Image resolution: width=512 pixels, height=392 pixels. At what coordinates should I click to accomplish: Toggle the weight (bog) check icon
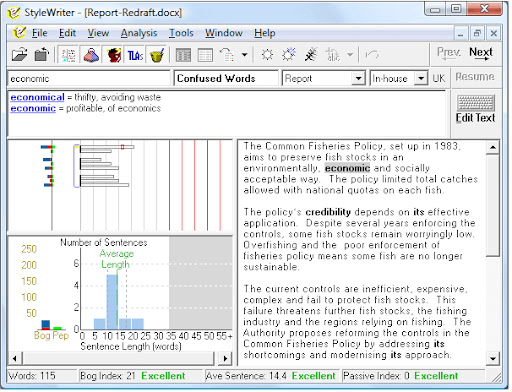[x=91, y=55]
